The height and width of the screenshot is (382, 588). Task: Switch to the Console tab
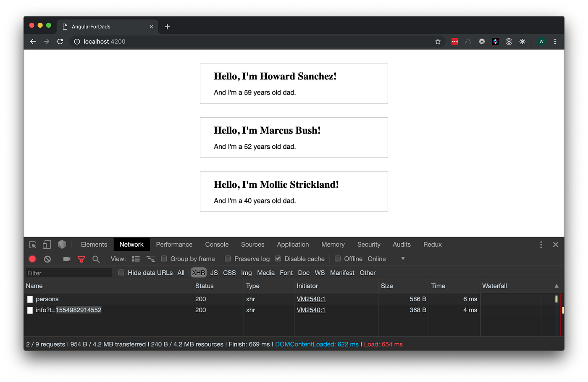click(x=216, y=244)
